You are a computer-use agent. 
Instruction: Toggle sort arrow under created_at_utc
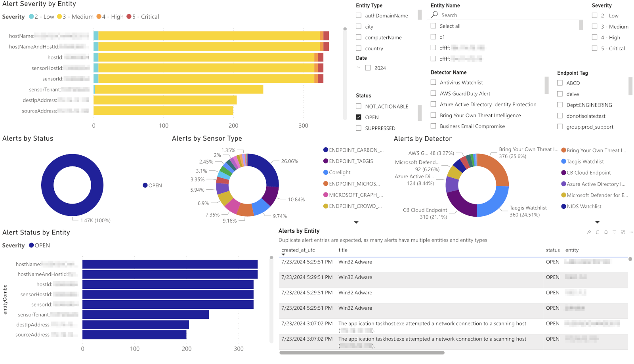coord(283,255)
